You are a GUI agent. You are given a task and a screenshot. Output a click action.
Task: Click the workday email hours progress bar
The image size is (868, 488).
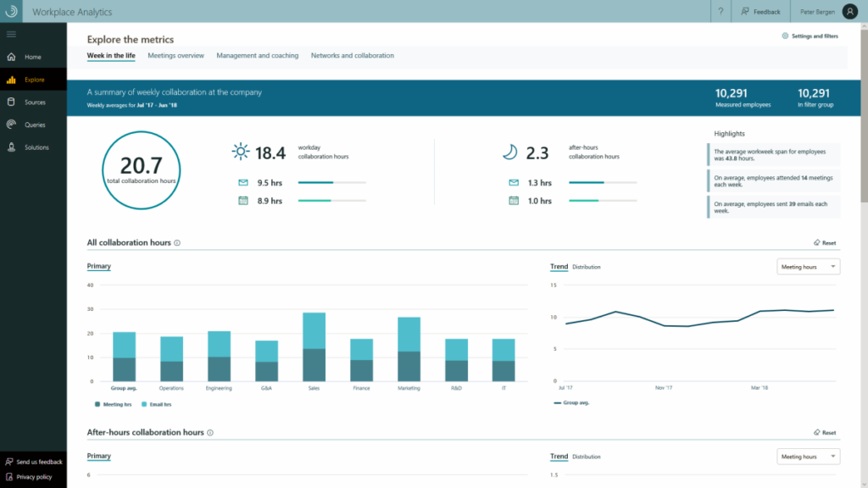331,180
